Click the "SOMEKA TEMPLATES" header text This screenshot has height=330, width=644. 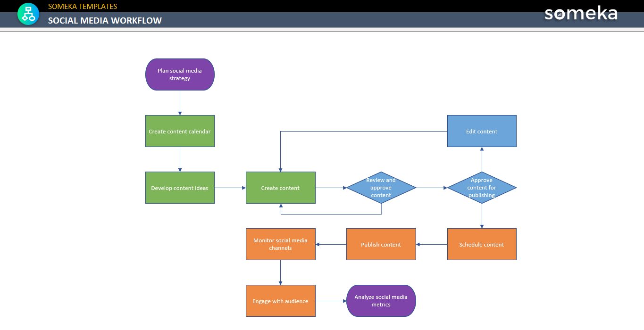tap(83, 7)
